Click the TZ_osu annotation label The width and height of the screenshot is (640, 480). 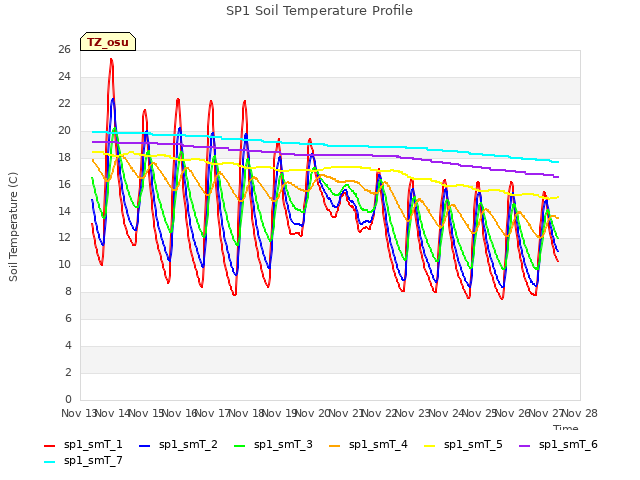click(x=108, y=42)
